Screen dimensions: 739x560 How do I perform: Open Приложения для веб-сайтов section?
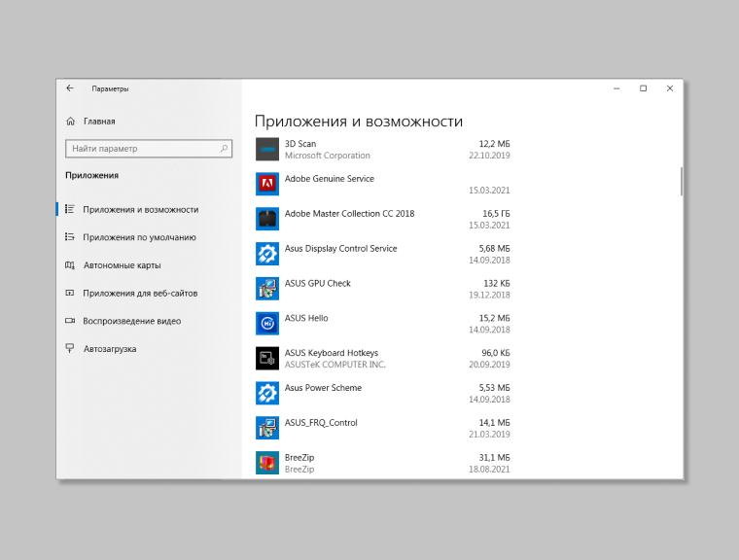[x=140, y=294]
